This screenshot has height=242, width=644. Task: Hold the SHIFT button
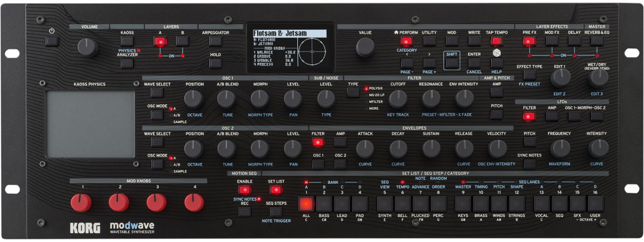(452, 63)
